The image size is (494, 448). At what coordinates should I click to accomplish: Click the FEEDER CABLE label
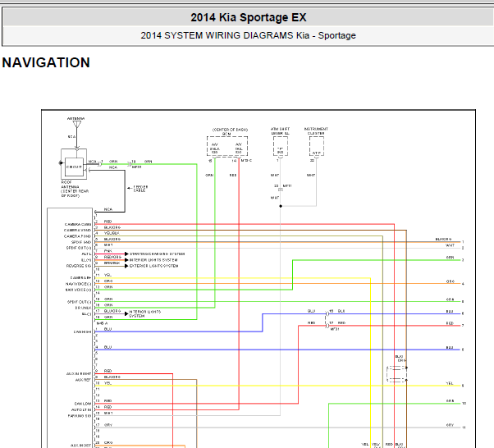140,189
